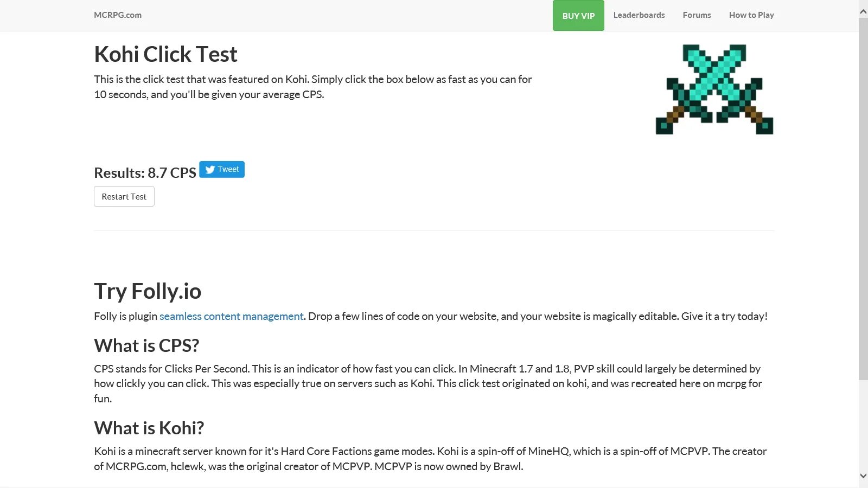Viewport: 868px width, 488px height.
Task: Open the Leaderboards page
Action: click(639, 15)
